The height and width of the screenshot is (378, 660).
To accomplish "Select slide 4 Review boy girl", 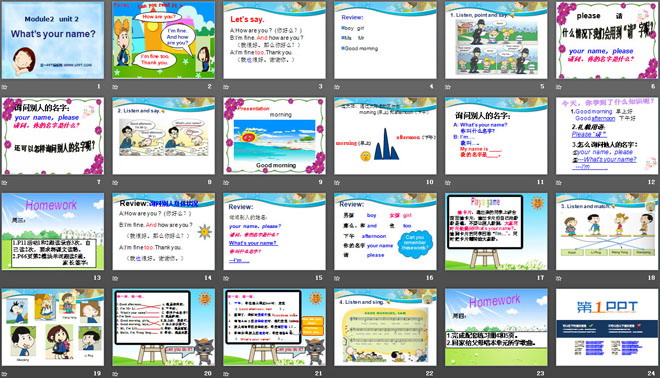I will 385,40.
